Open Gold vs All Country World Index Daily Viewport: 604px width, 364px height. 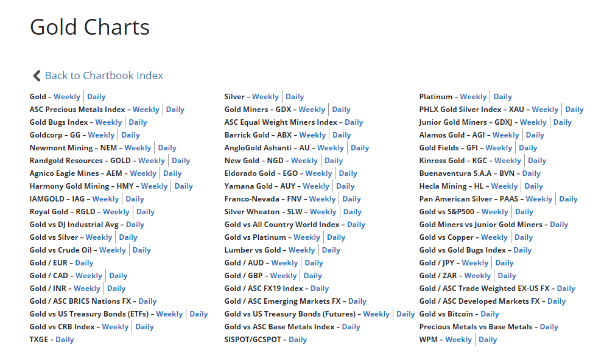point(356,224)
